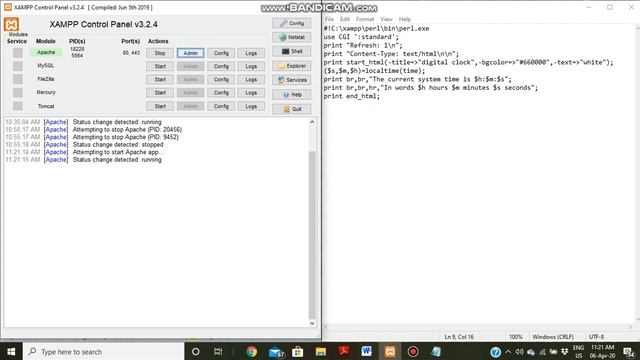640x360 pixels.
Task: Open View menu in Notepad
Action: point(386,19)
